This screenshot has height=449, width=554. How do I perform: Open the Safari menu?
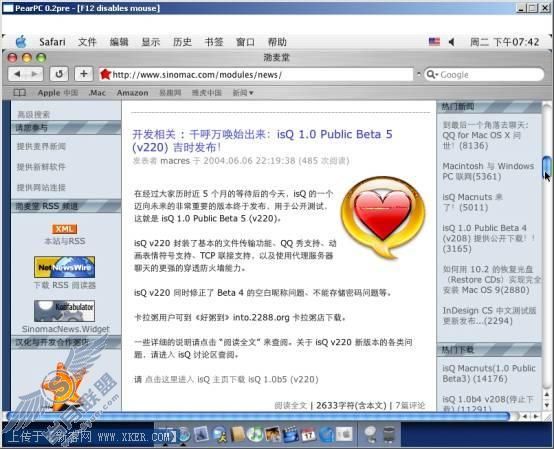[x=52, y=42]
